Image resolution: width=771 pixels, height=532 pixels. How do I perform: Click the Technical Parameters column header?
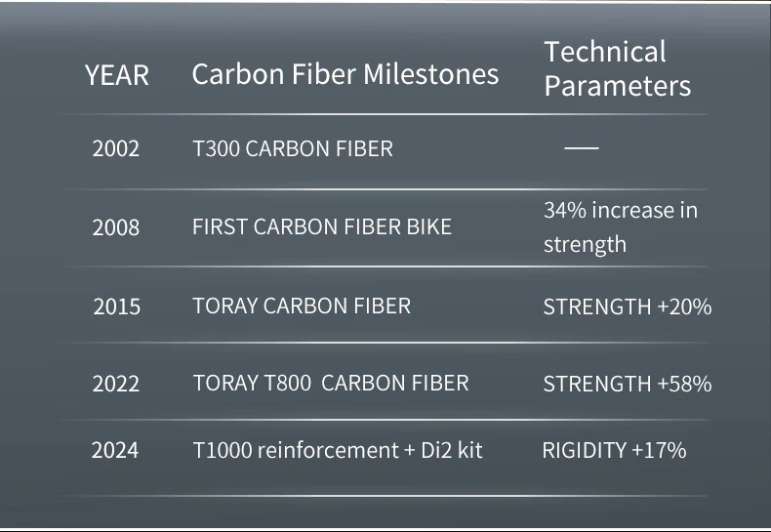click(617, 68)
